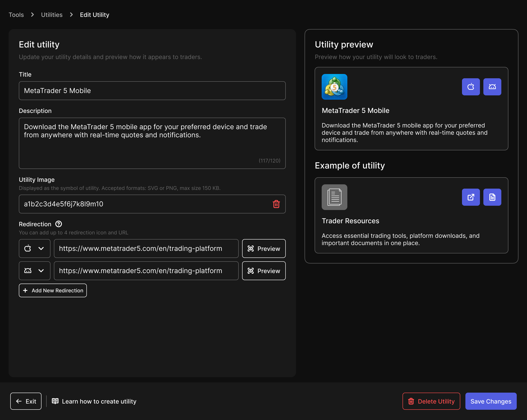Save Changes to the utility
527x420 pixels.
[491, 401]
